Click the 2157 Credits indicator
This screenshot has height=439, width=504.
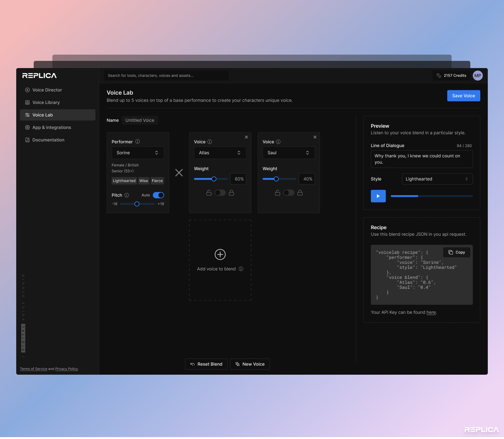(451, 76)
